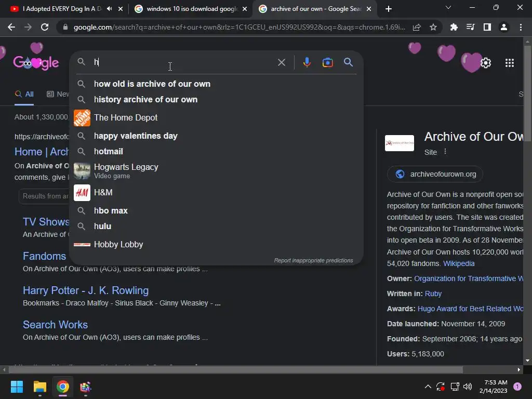Open the notification center badge
532x399 pixels.
(x=517, y=387)
